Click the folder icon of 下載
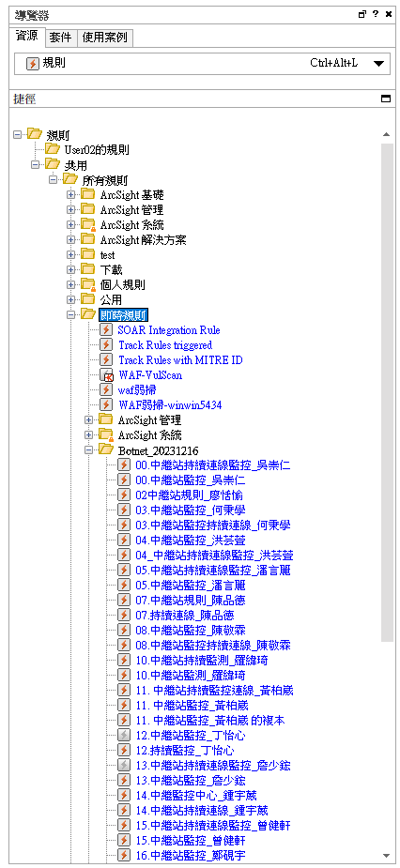The image size is (400, 868). 88,269
